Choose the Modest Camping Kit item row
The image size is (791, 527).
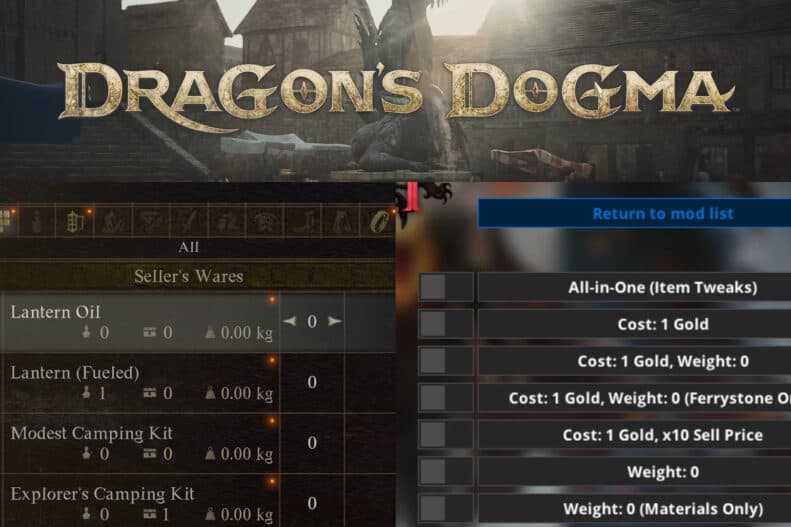(x=198, y=443)
